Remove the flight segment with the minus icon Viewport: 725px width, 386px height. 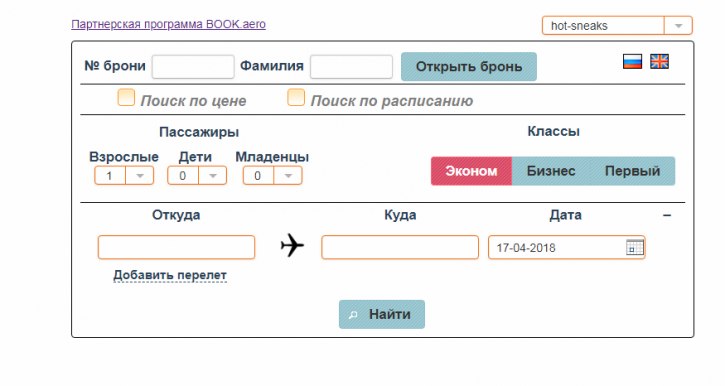click(667, 215)
